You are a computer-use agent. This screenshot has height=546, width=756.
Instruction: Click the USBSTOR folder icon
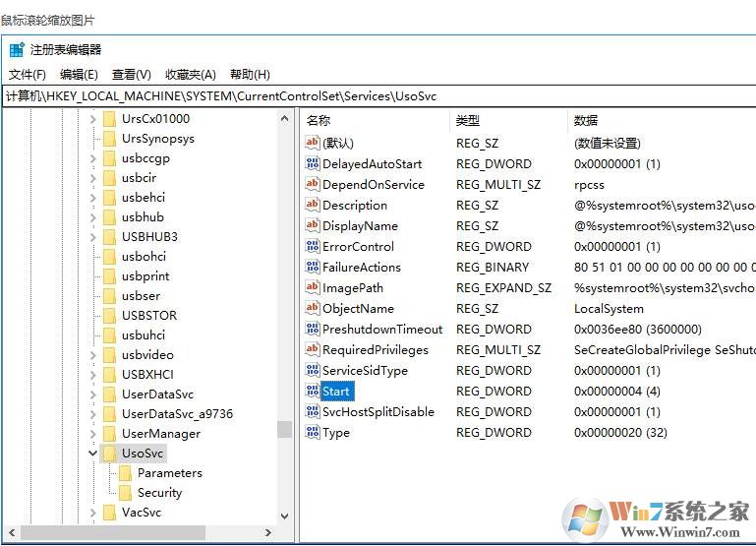point(109,316)
